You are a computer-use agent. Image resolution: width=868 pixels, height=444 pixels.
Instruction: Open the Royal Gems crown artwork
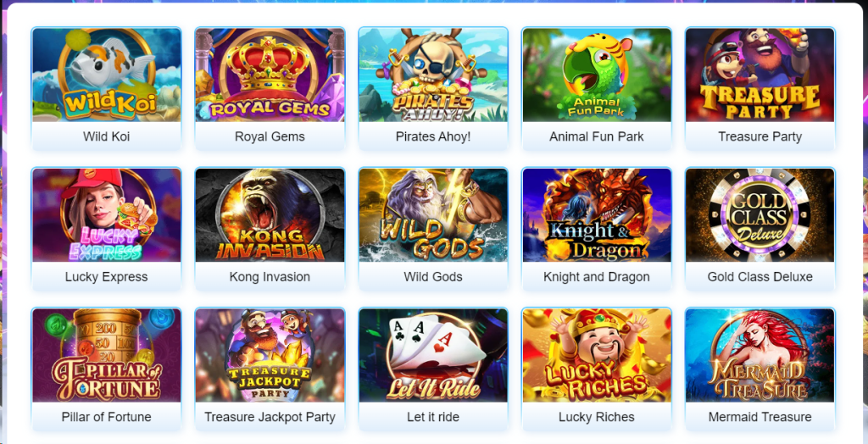(270, 75)
